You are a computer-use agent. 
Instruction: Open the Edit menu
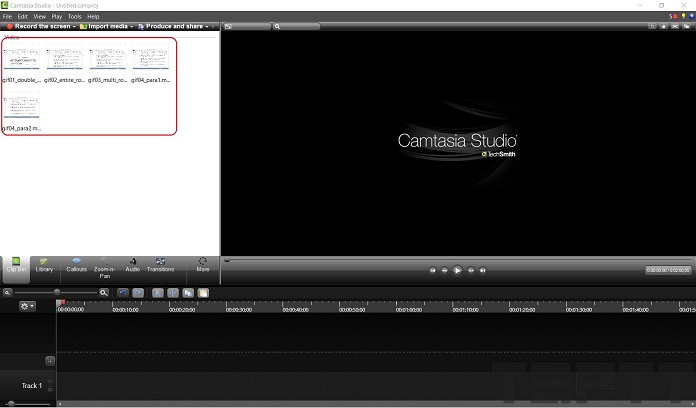(22, 16)
